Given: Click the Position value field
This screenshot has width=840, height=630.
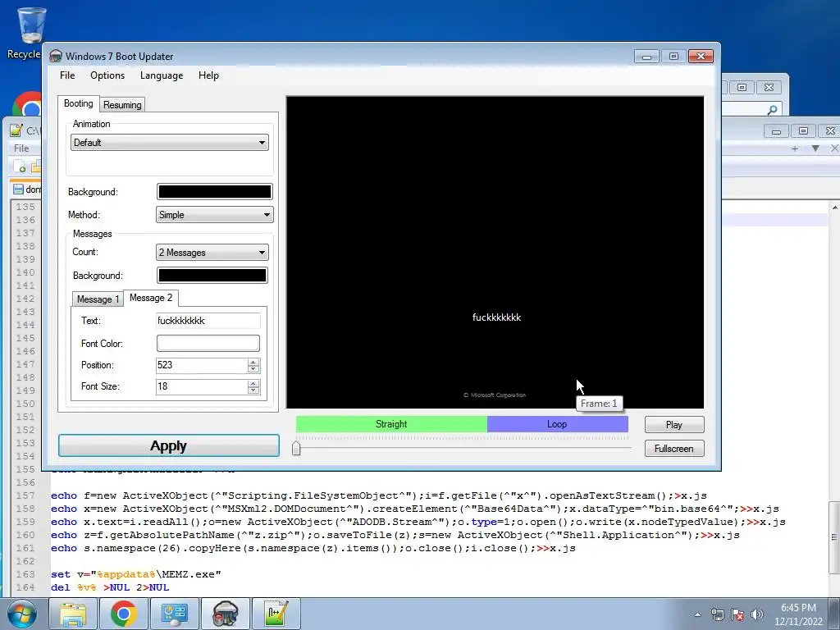Looking at the screenshot, I should [202, 365].
